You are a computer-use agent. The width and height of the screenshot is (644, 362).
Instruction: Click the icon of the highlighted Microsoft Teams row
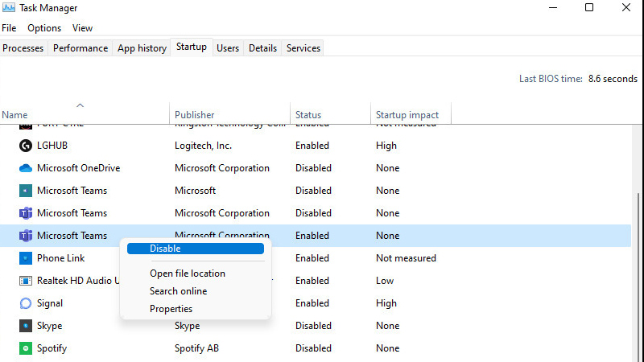point(26,236)
